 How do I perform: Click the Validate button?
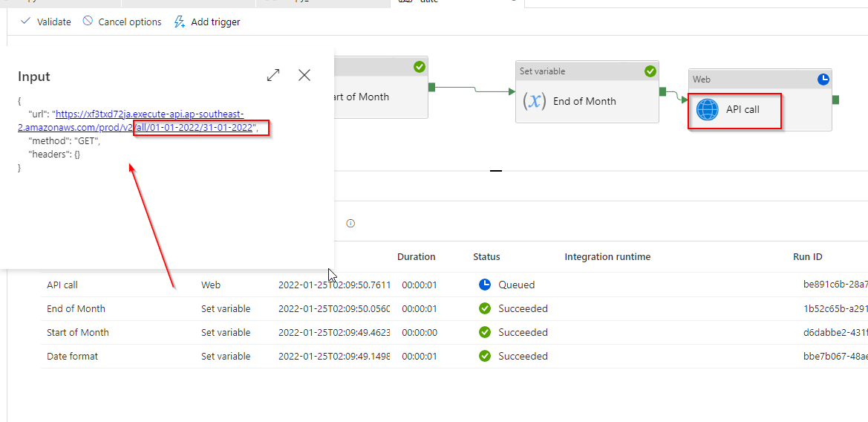tap(45, 22)
